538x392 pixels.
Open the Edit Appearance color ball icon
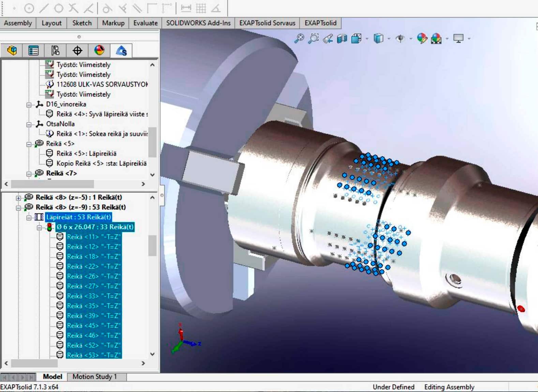[x=422, y=38]
